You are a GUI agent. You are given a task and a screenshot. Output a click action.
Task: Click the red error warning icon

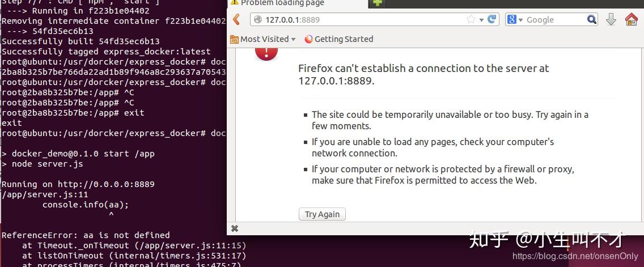click(266, 52)
